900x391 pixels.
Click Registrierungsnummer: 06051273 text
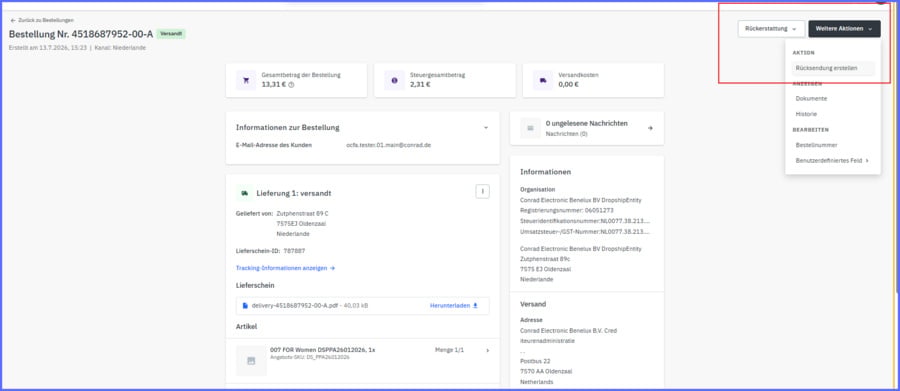coord(567,211)
